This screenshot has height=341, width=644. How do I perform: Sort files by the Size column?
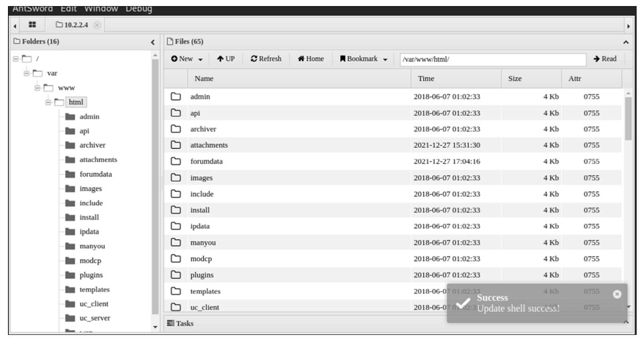pyautogui.click(x=531, y=79)
